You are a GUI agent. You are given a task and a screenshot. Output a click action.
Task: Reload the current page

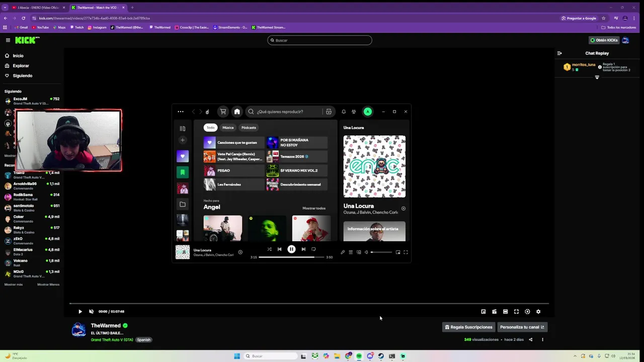[x=23, y=18]
